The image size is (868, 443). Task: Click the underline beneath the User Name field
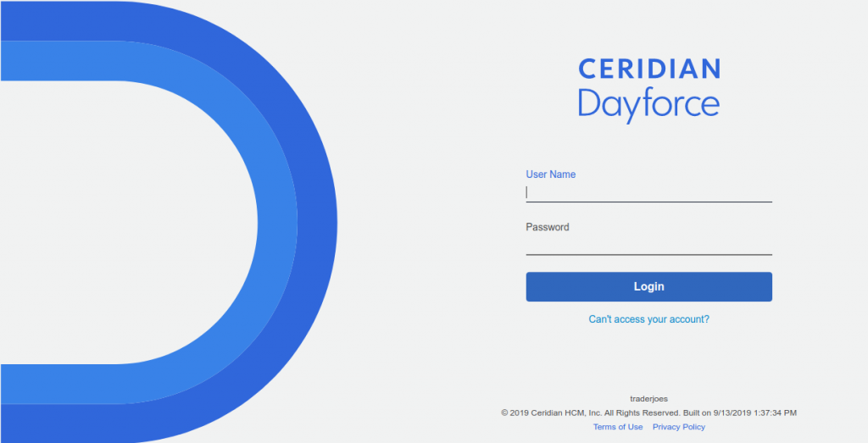648,202
